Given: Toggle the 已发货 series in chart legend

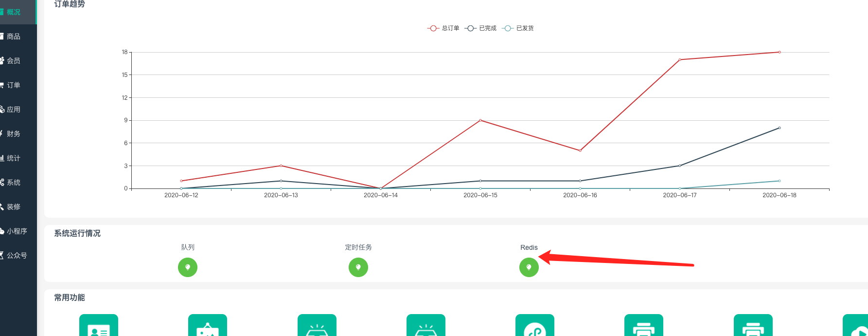Looking at the screenshot, I should [x=518, y=28].
